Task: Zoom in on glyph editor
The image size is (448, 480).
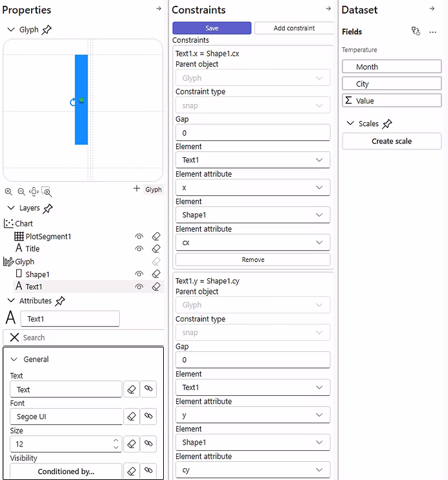Action: coord(8,191)
